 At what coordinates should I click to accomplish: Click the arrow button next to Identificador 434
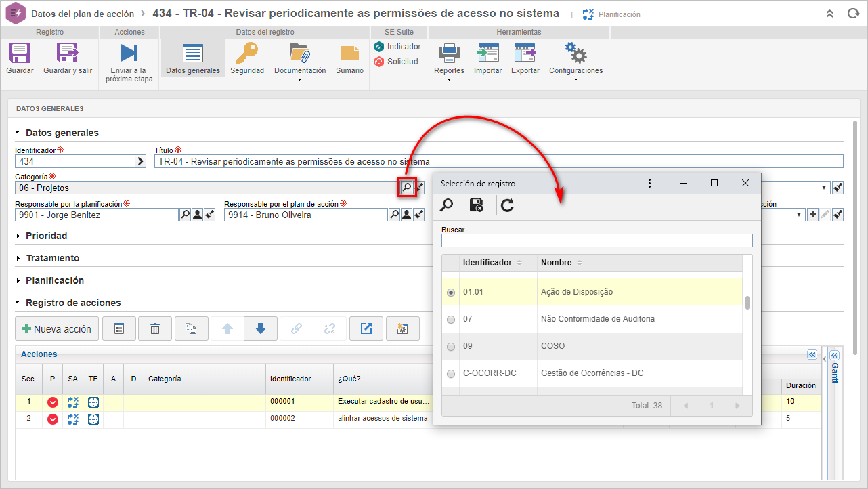(x=141, y=161)
